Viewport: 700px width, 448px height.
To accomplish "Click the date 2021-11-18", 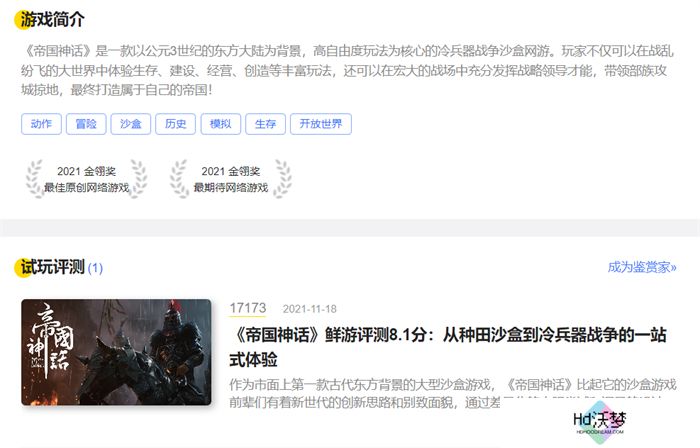I will (x=309, y=309).
